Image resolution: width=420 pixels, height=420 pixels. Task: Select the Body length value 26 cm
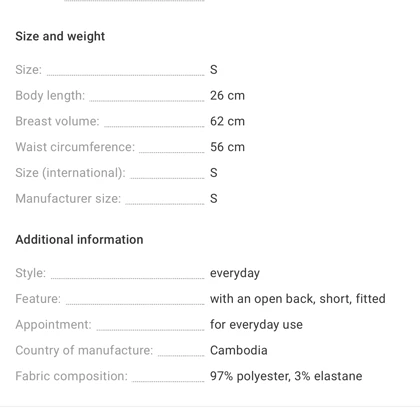[227, 96]
